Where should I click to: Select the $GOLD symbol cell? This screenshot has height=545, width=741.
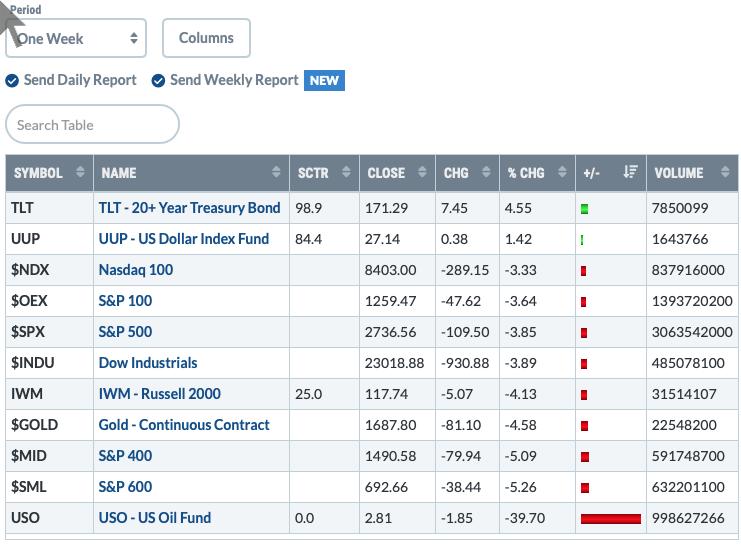pyautogui.click(x=49, y=425)
